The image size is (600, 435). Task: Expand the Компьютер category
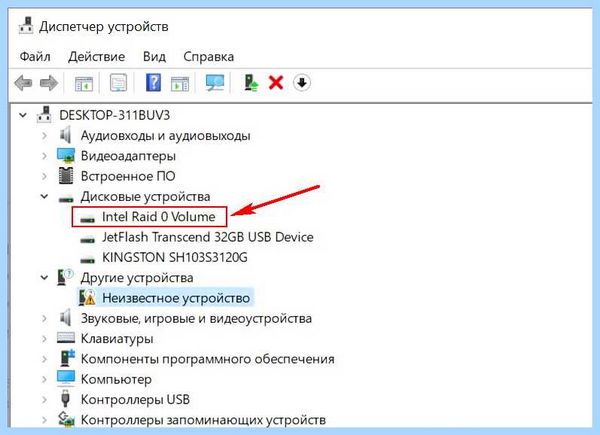coord(44,379)
